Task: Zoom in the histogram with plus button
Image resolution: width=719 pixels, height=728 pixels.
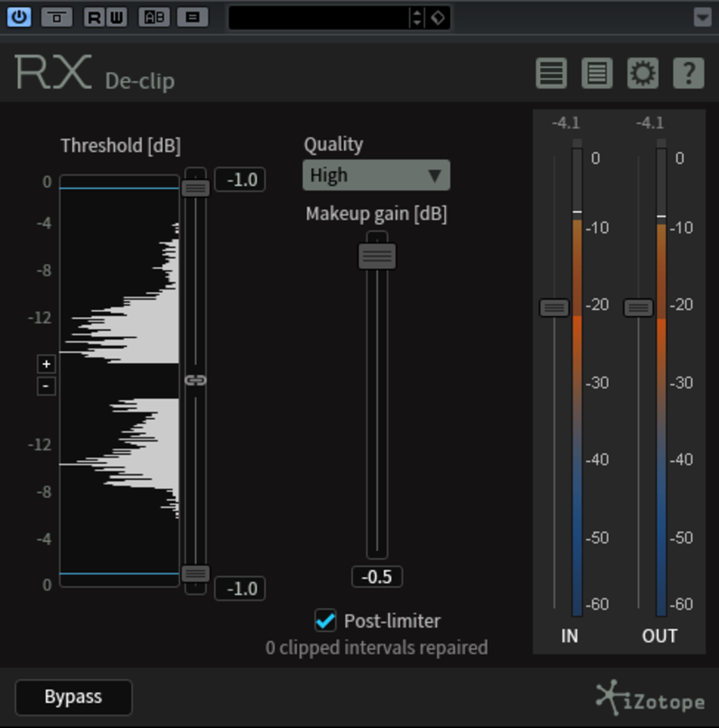Action: (x=47, y=364)
